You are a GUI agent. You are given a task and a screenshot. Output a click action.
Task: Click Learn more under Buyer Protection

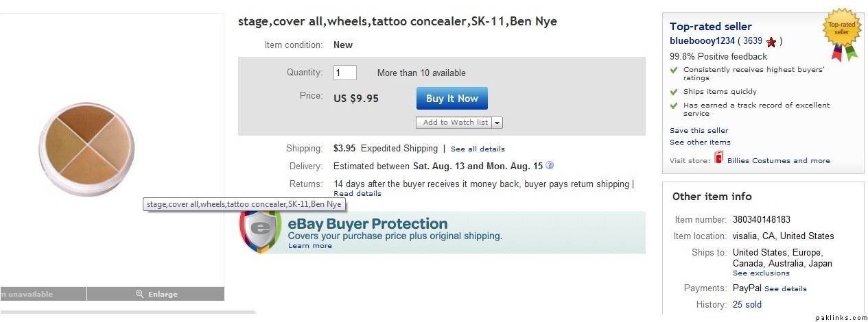click(309, 246)
